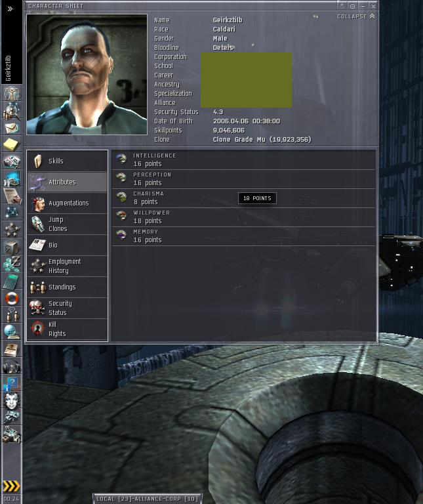Pin the Character Sheet window
Image resolution: width=423 pixels, height=504 pixels.
tap(342, 6)
